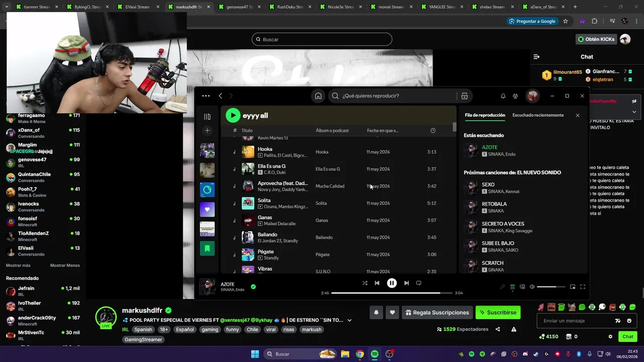Click Regala Suscripciones button
The width and height of the screenshot is (644, 362).
[x=437, y=312]
